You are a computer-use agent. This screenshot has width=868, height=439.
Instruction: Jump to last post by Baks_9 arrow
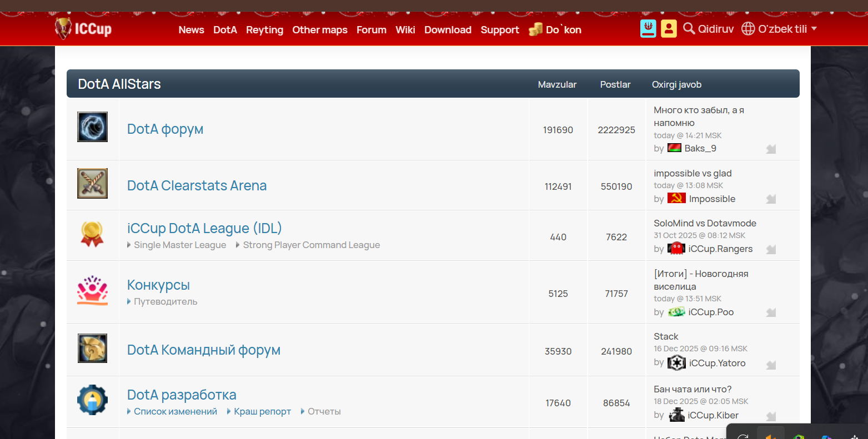click(771, 149)
